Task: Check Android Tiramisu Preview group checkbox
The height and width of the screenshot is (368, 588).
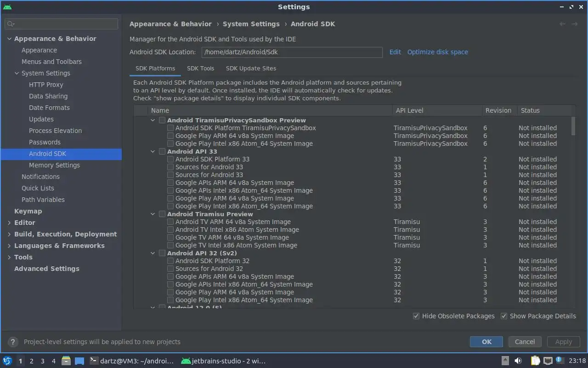Action: pos(162,214)
